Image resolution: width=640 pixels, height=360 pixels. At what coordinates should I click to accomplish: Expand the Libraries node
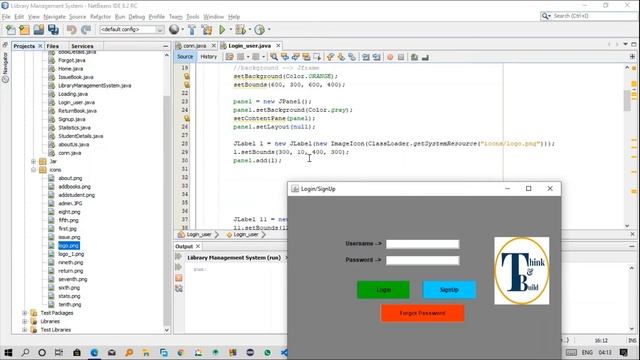point(24,321)
